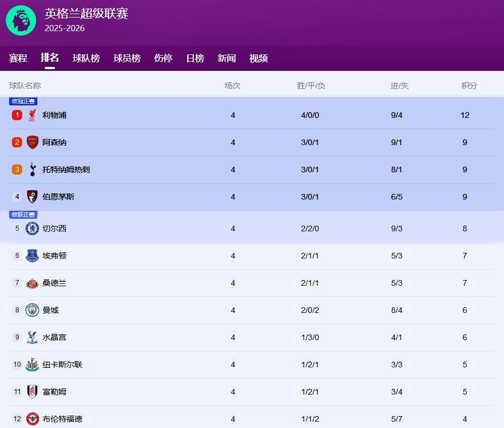Click Arsenal's 9/1 goals value
The image size is (504, 428).
pyautogui.click(x=397, y=142)
